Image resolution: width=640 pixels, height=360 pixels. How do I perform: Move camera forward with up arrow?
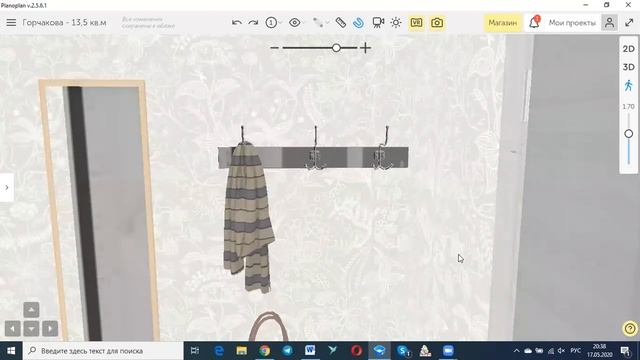(x=31, y=310)
